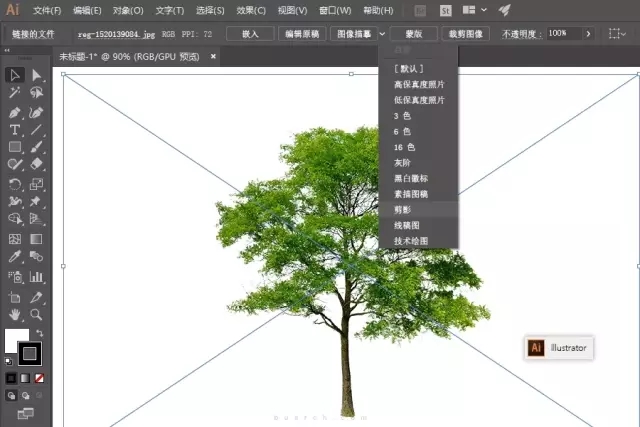Image resolution: width=640 pixels, height=427 pixels.
Task: Activate the Hand tool
Action: tap(15, 315)
